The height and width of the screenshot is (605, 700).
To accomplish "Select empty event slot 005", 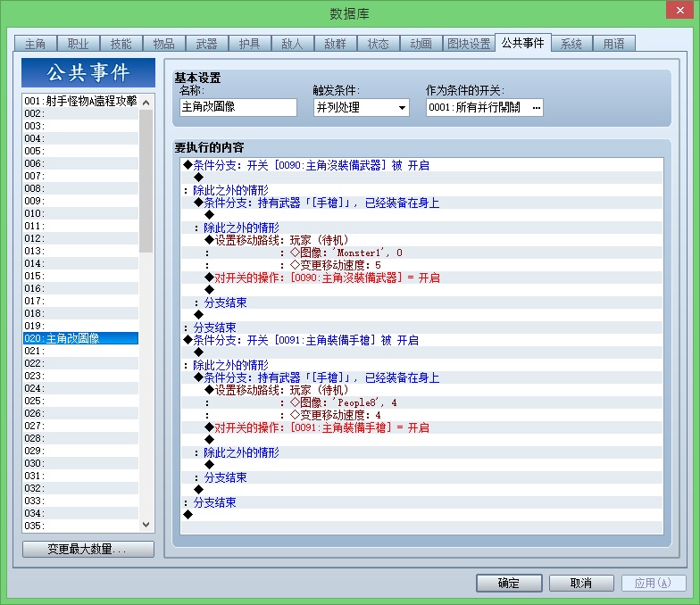I will click(x=80, y=151).
